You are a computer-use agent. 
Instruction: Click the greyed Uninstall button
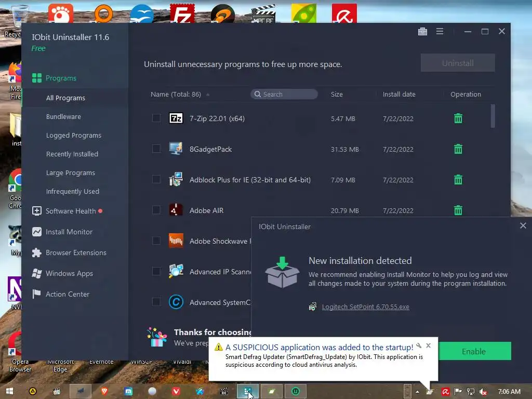pyautogui.click(x=458, y=63)
